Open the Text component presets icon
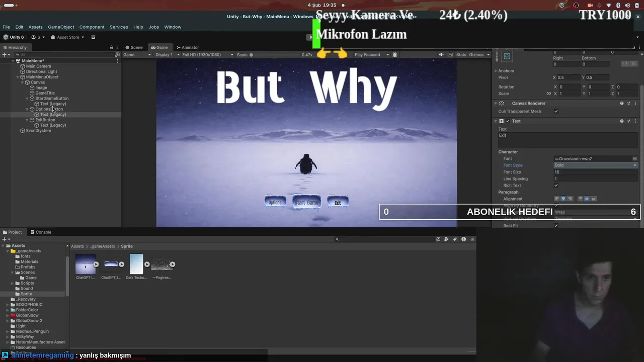This screenshot has height=362, width=644. pyautogui.click(x=628, y=121)
